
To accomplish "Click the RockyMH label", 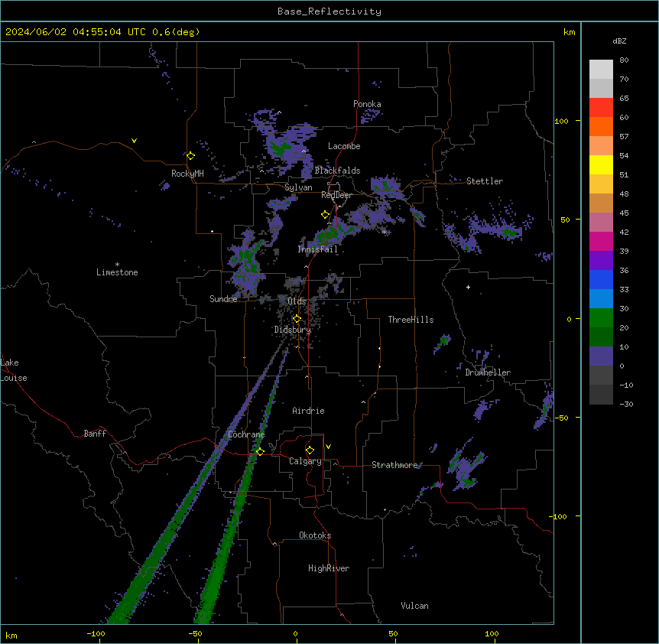I will [187, 174].
